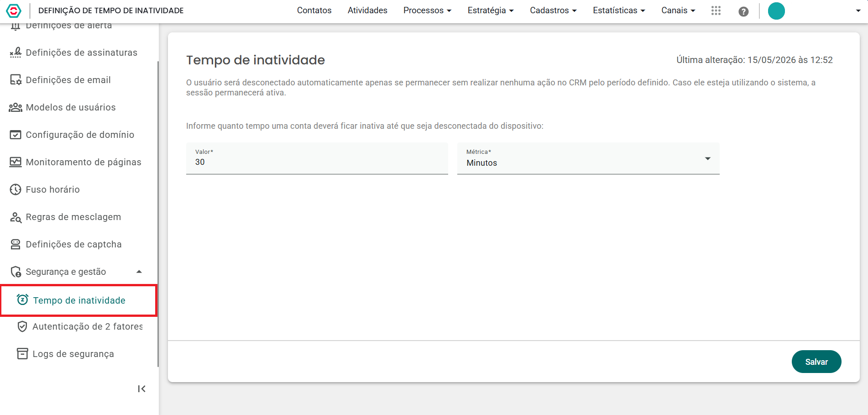The width and height of the screenshot is (868, 415).
Task: Click the Tempo de inatividade heading
Action: [256, 60]
